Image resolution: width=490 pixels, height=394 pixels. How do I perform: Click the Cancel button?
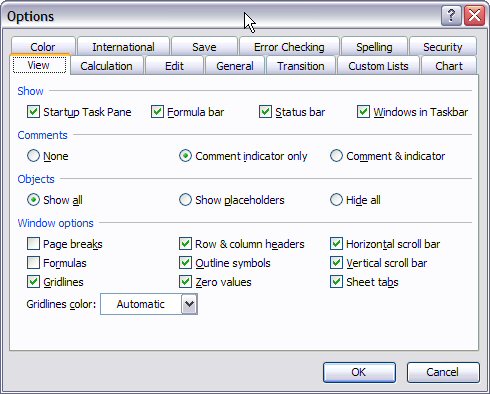443,372
